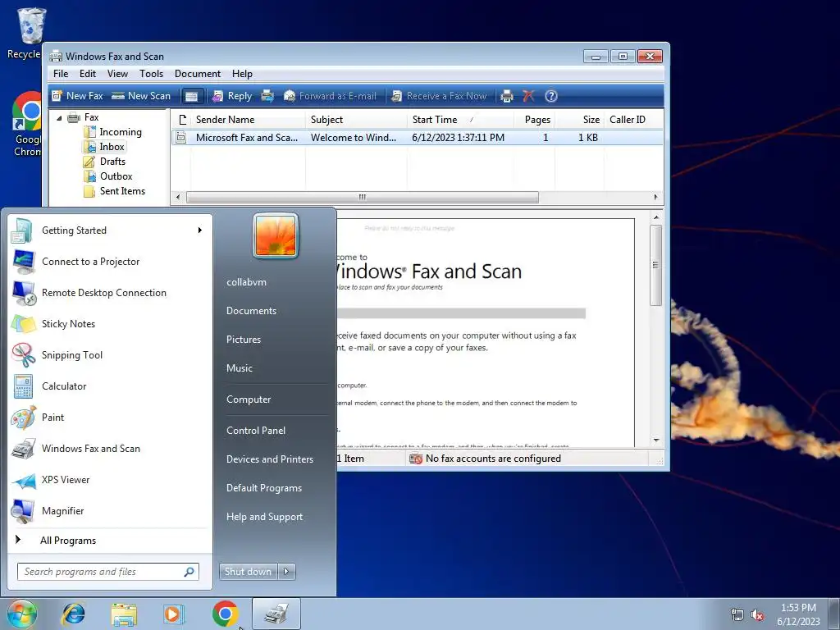Sort by Size column header
This screenshot has width=840, height=630.
point(579,120)
